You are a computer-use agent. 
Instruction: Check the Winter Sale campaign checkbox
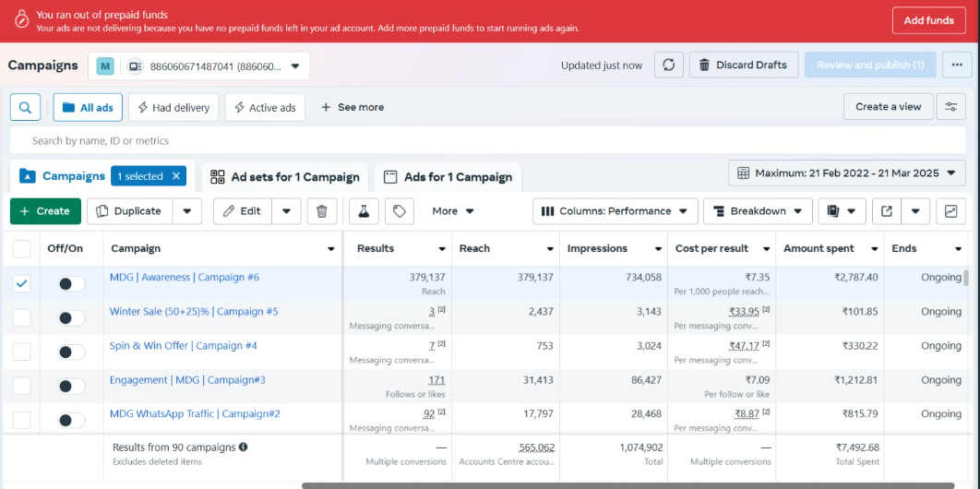click(21, 318)
